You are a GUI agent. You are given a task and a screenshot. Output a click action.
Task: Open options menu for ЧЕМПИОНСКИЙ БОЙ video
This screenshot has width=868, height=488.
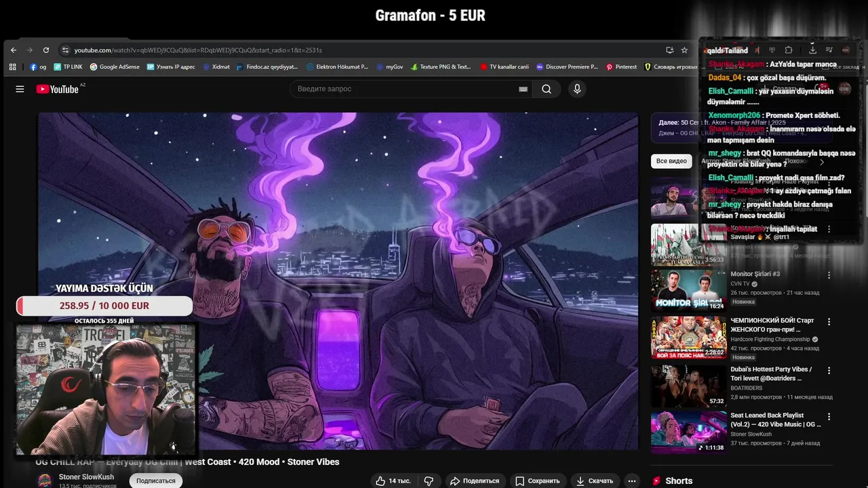[829, 322]
